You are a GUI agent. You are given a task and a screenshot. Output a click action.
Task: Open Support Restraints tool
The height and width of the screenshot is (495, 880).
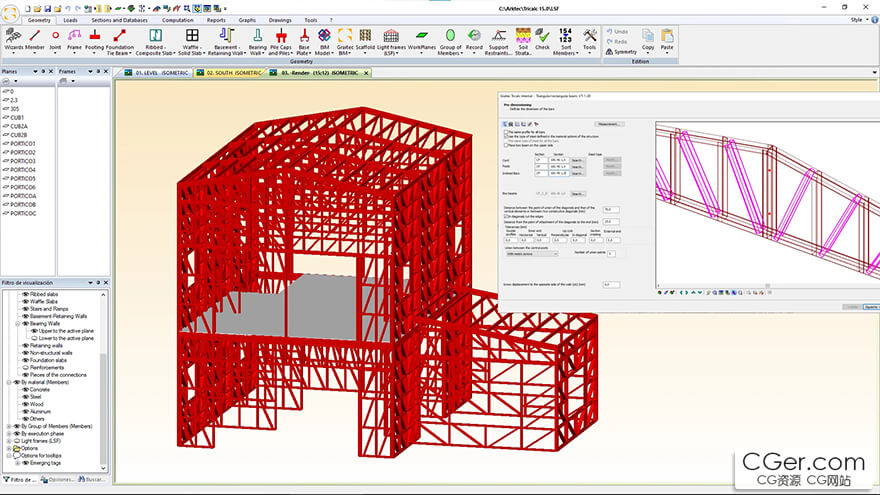click(498, 42)
